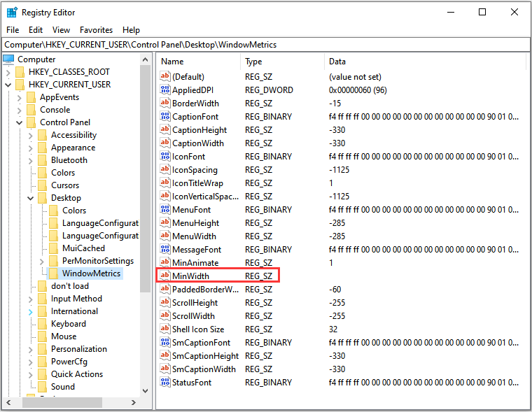Click the tree pane up scroll arrow
Viewport: 532px width, 412px height.
[145, 59]
